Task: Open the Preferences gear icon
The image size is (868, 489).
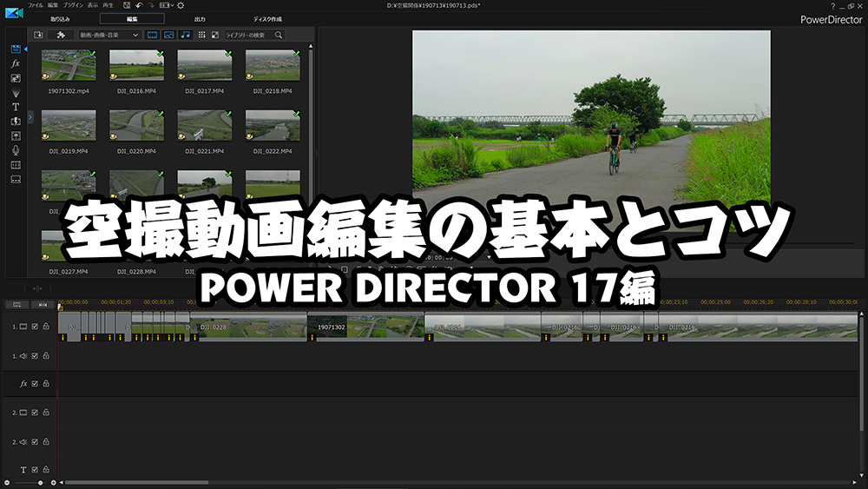Action: tap(181, 5)
